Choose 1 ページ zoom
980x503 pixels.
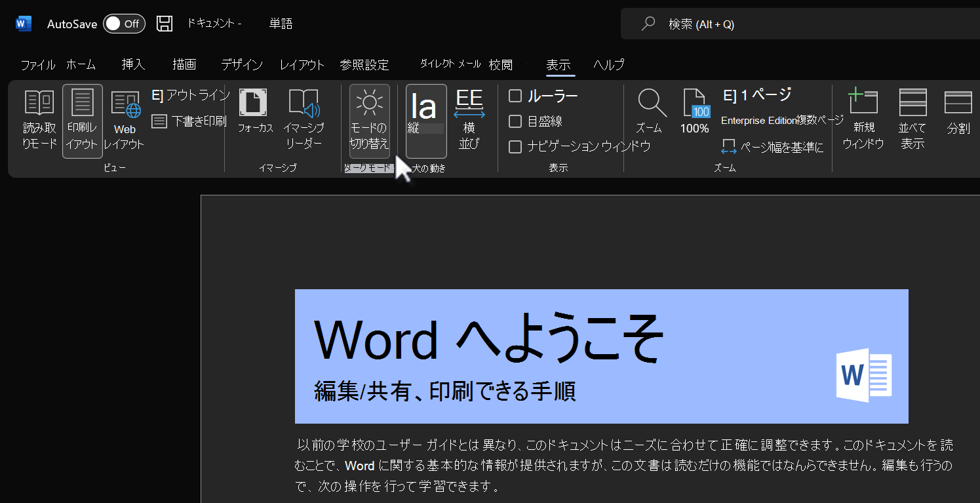pos(757,95)
